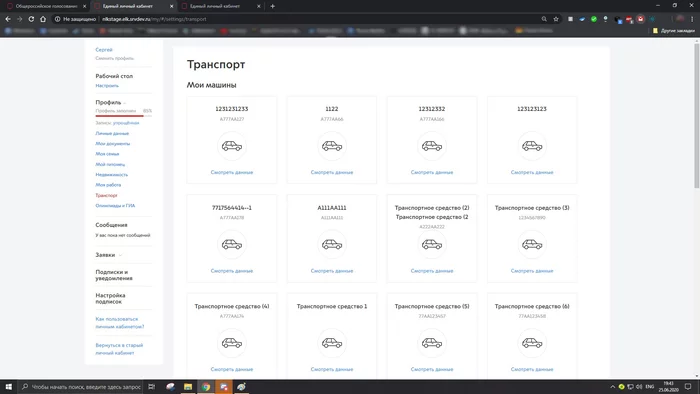Open Смотреть данные for 123123123

(532, 172)
